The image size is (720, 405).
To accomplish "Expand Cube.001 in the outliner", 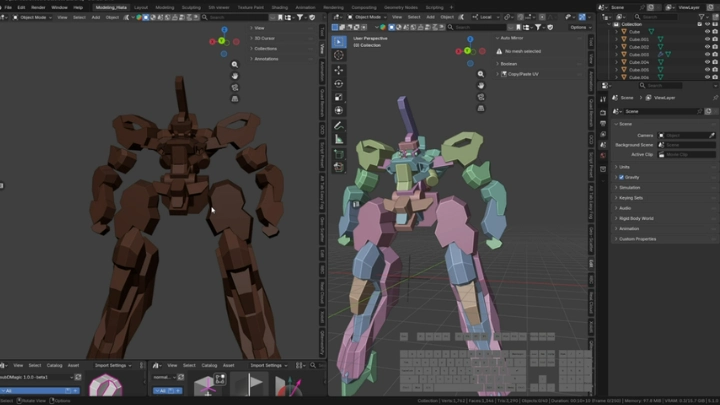I will pyautogui.click(x=616, y=39).
